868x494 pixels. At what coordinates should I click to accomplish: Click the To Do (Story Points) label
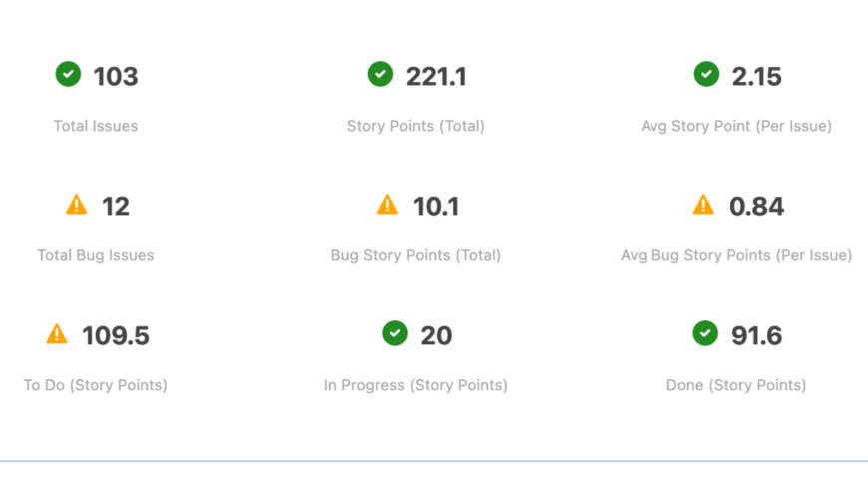click(x=96, y=385)
